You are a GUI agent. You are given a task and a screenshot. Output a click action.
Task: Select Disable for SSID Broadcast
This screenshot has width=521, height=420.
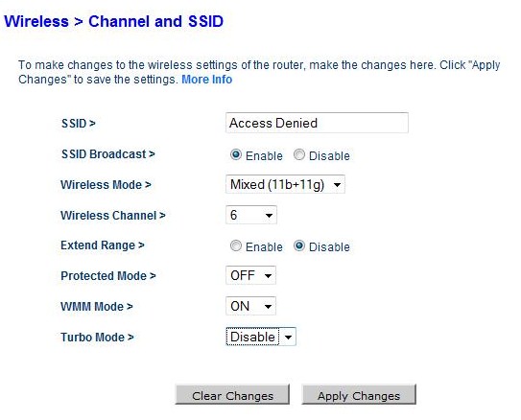pyautogui.click(x=299, y=154)
